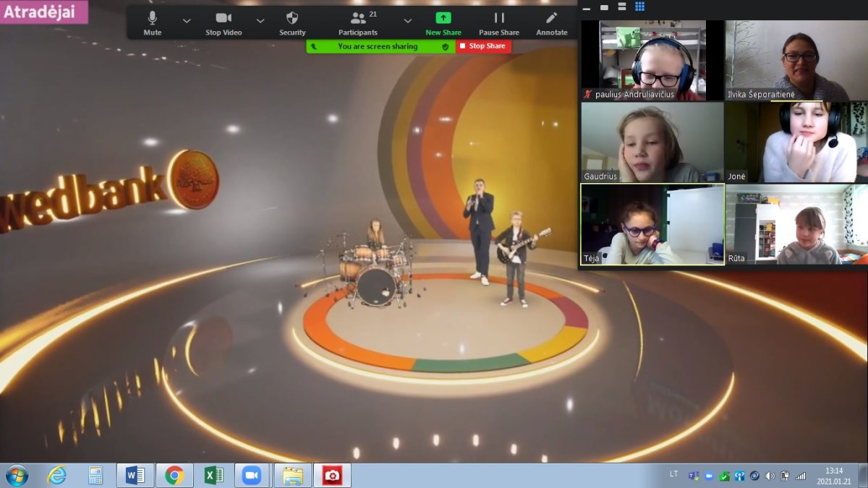Open Zoom from taskbar
Image resolution: width=868 pixels, height=488 pixels.
(252, 475)
